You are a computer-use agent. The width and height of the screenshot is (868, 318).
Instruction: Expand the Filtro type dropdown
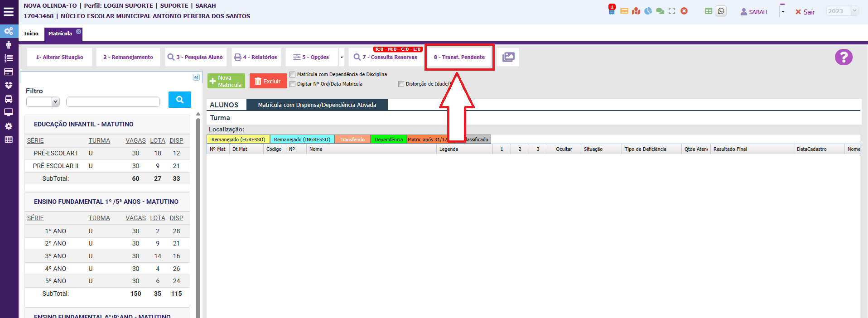tap(43, 102)
